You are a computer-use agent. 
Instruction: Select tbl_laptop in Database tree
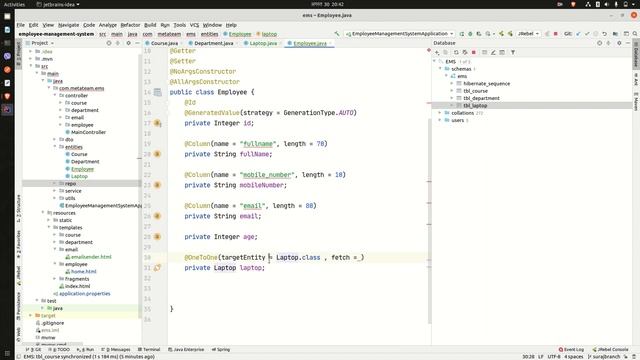pyautogui.click(x=475, y=106)
